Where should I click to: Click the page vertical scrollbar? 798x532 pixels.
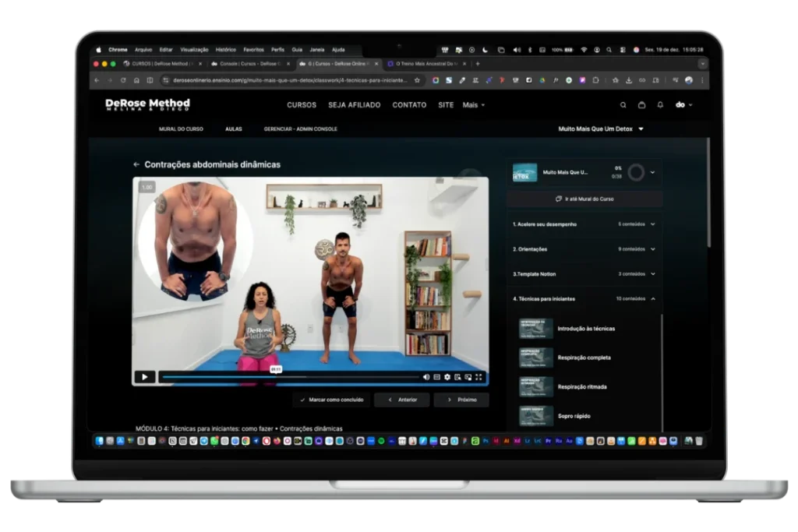click(708, 193)
